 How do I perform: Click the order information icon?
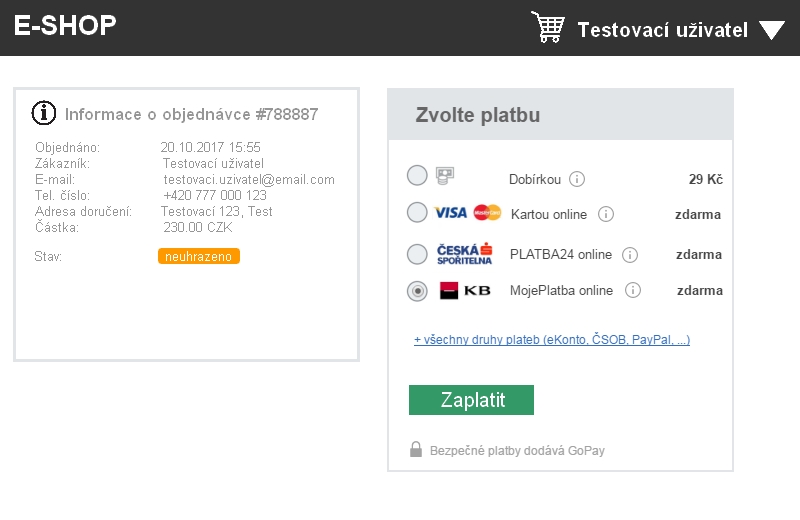tap(44, 113)
